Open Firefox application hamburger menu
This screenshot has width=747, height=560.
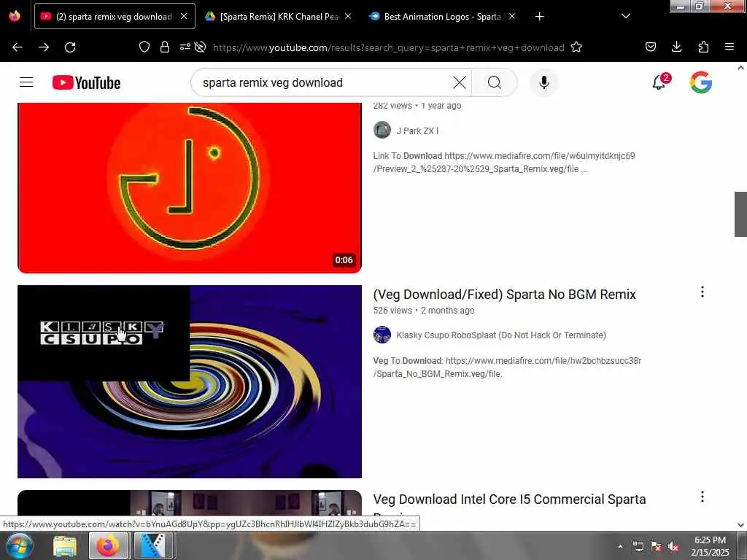(729, 47)
